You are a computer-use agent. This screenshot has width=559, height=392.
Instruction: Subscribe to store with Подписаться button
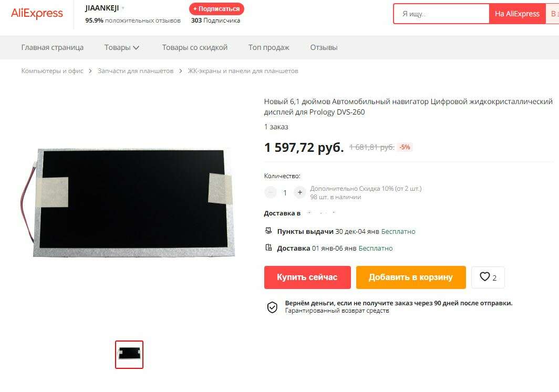[x=216, y=8]
